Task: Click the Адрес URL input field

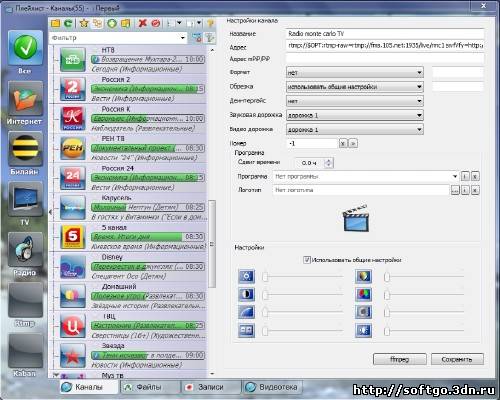Action: coord(385,45)
